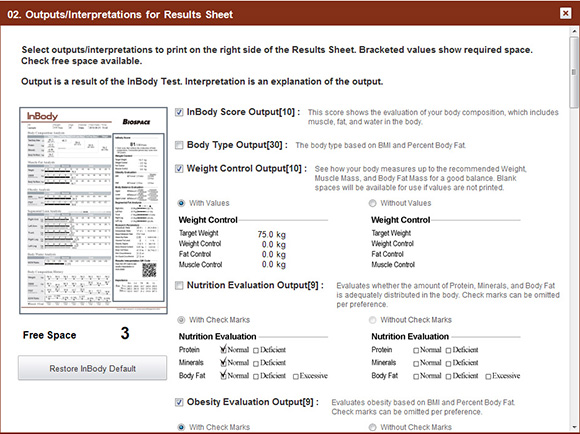Click the scrollbar up arrow

tap(574, 32)
